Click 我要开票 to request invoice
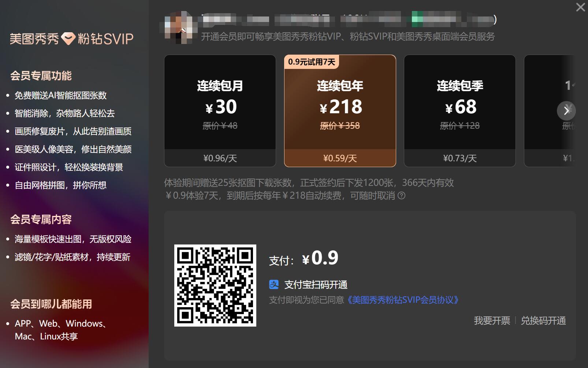Viewport: 588px width, 368px height. click(492, 321)
